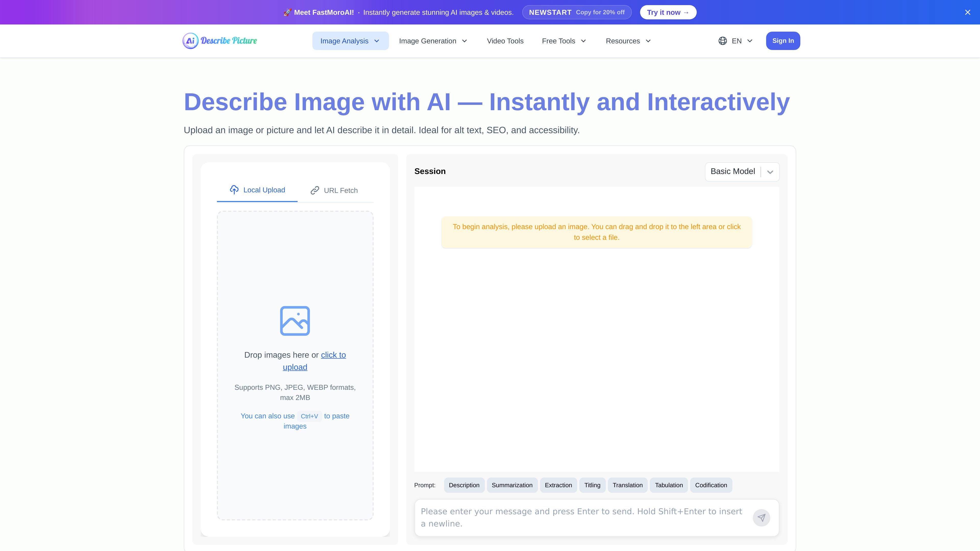This screenshot has height=551, width=980.
Task: Expand the Image Analysis menu
Action: [x=350, y=41]
